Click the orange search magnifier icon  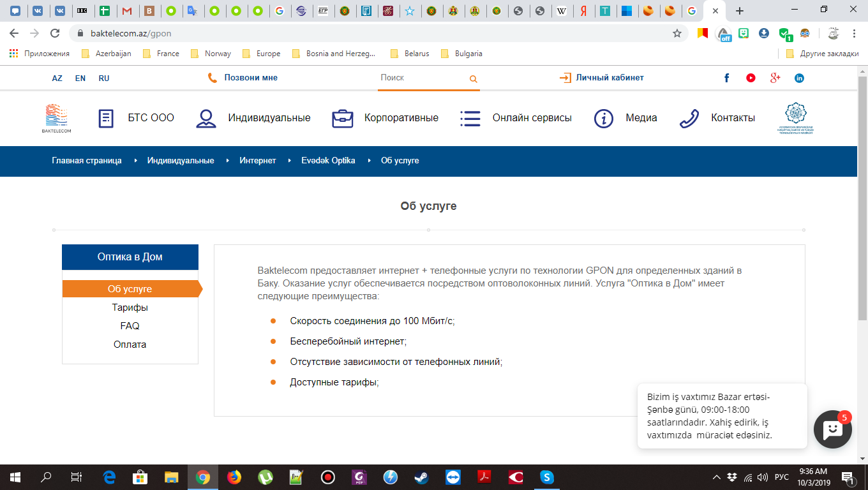coord(473,79)
